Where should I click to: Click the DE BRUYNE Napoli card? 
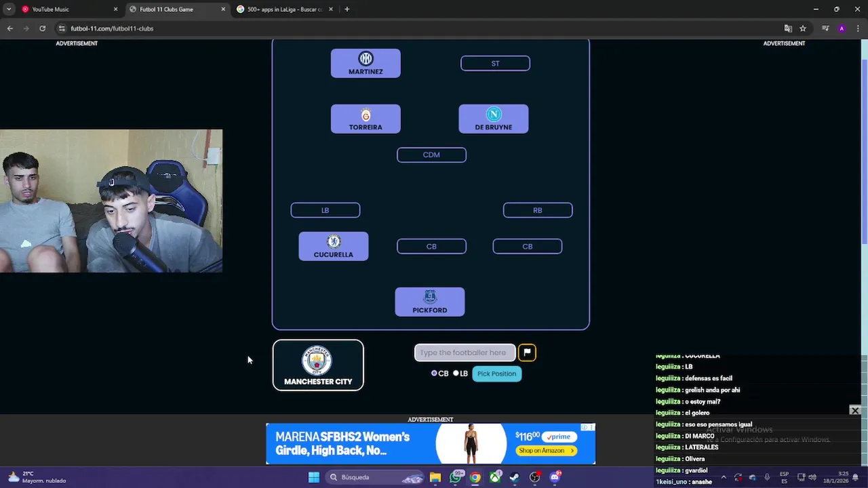pos(494,119)
